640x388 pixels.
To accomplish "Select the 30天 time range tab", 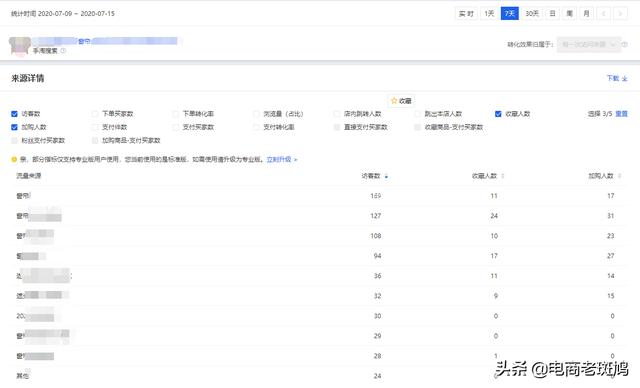I will tap(532, 13).
